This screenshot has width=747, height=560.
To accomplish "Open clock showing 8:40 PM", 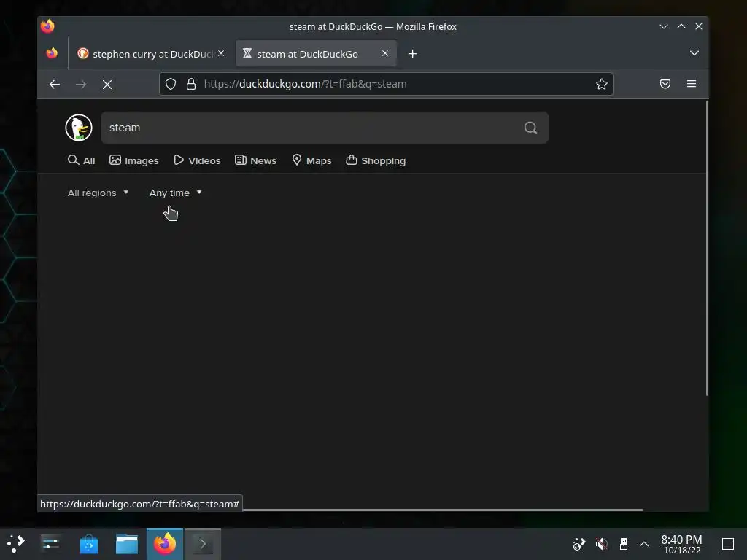I will pyautogui.click(x=682, y=544).
